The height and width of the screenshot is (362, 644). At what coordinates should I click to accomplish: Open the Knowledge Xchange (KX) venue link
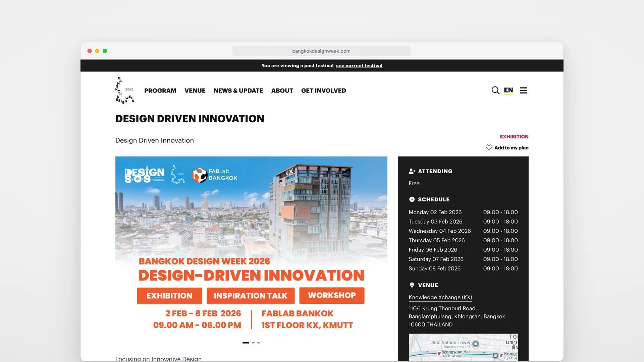(440, 298)
